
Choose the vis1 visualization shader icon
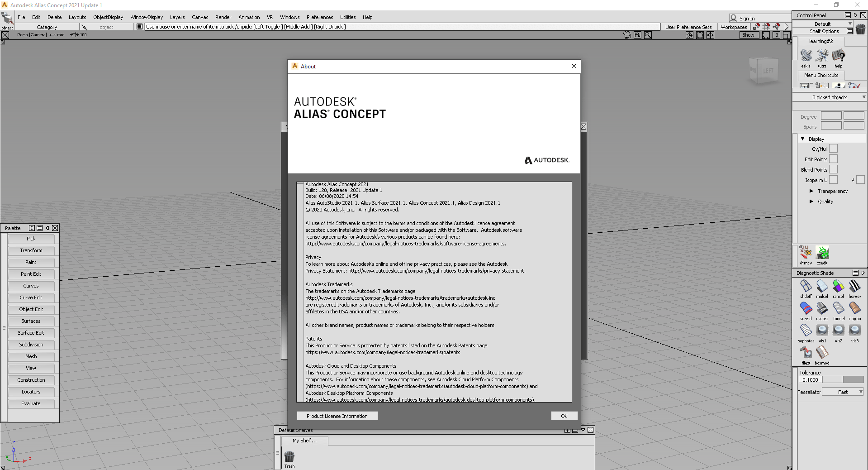[822, 331]
